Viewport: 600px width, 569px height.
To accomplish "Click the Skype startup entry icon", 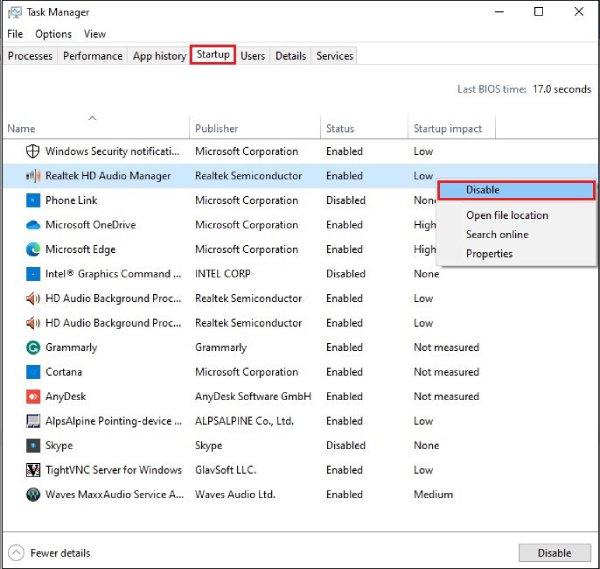I will [x=30, y=446].
